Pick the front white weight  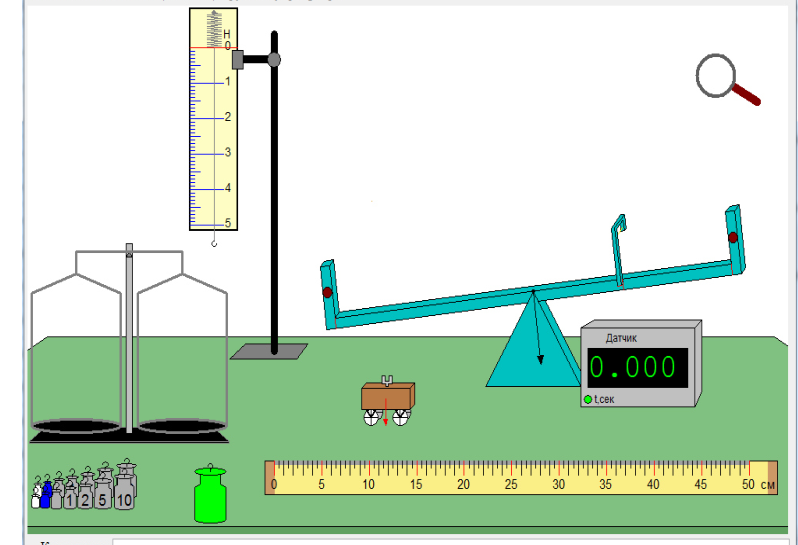(35, 500)
